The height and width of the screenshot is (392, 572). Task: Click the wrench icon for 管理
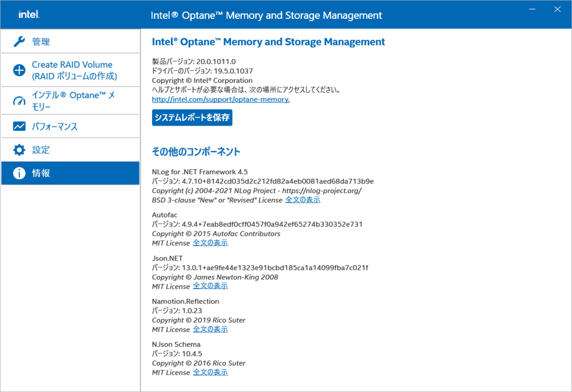pyautogui.click(x=19, y=42)
